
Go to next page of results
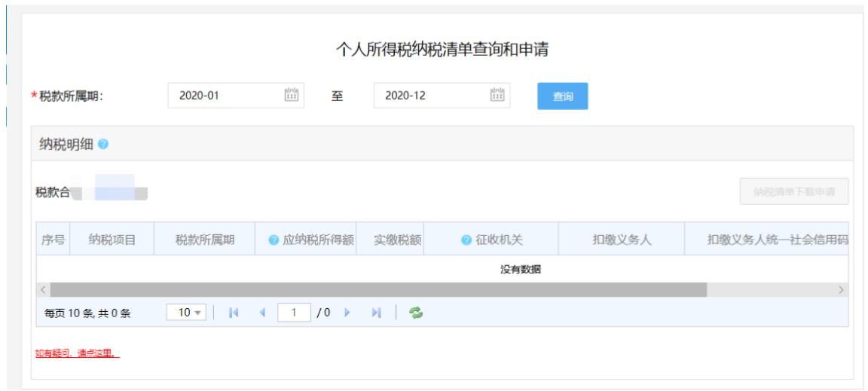coord(347,313)
